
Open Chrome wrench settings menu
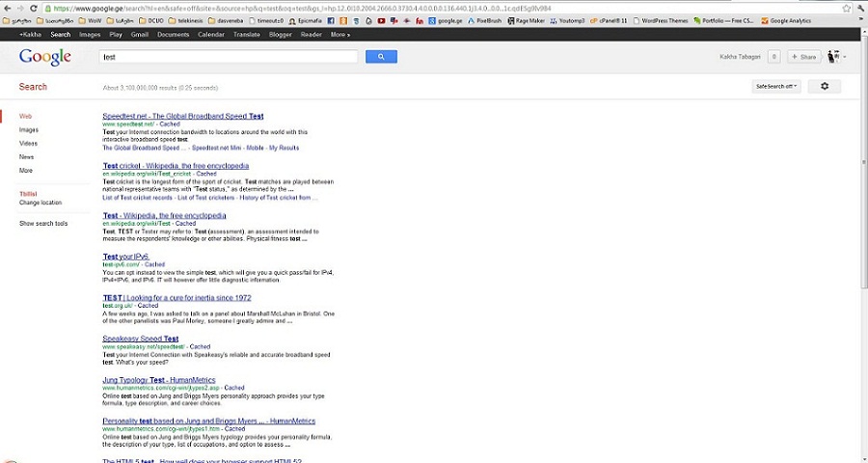coord(861,9)
